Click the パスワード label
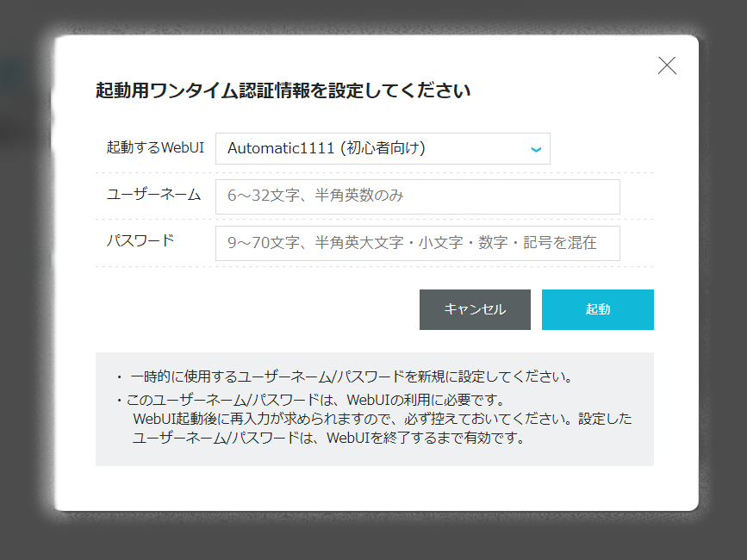 tap(140, 240)
